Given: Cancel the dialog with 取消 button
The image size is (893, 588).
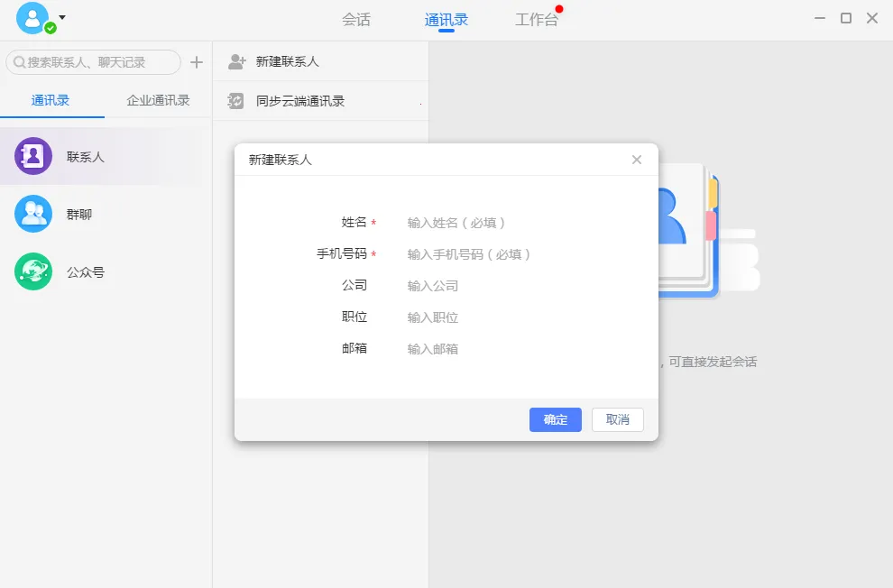Looking at the screenshot, I should (x=617, y=419).
